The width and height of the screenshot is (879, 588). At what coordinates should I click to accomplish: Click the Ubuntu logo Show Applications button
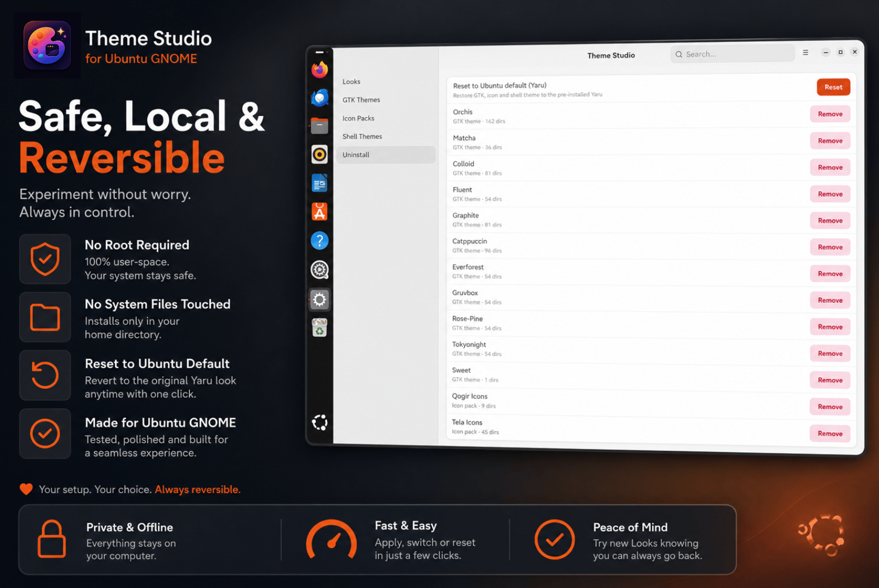[319, 422]
